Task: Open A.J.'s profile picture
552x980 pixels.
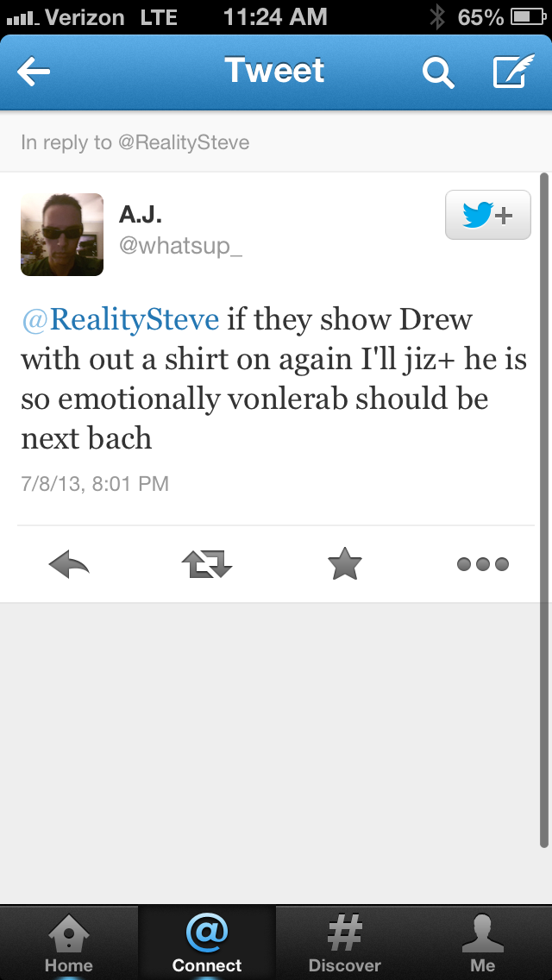Action: point(62,235)
